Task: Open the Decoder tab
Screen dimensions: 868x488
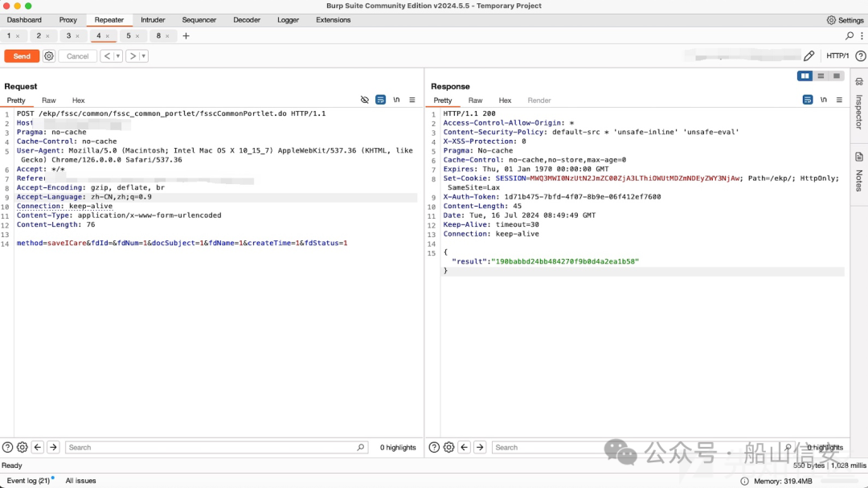Action: pyautogui.click(x=247, y=20)
